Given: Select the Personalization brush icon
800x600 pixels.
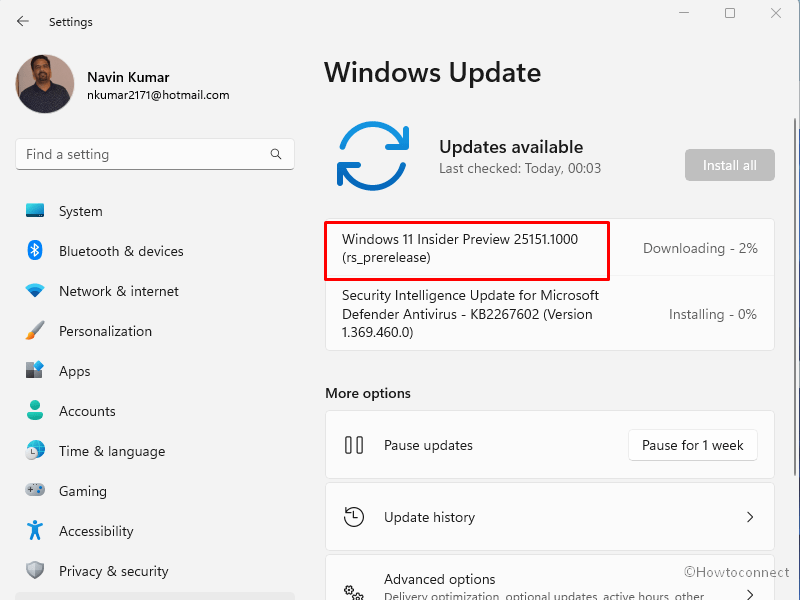Looking at the screenshot, I should click(33, 331).
